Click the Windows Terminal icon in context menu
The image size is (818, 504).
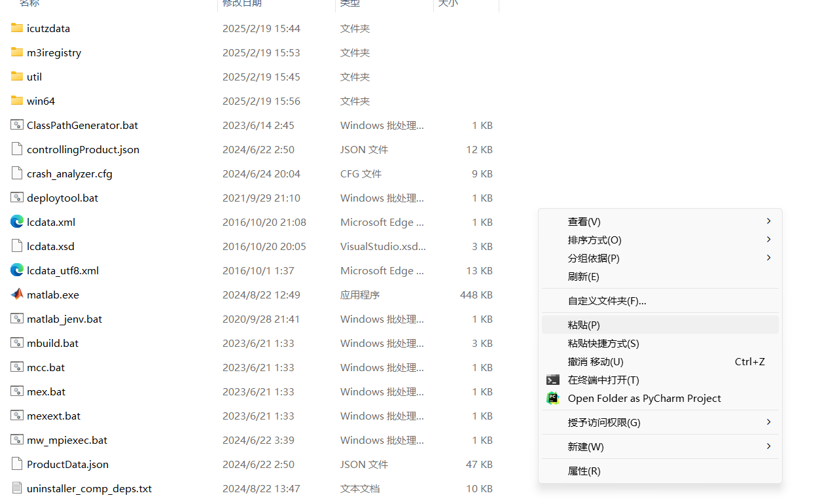(553, 380)
